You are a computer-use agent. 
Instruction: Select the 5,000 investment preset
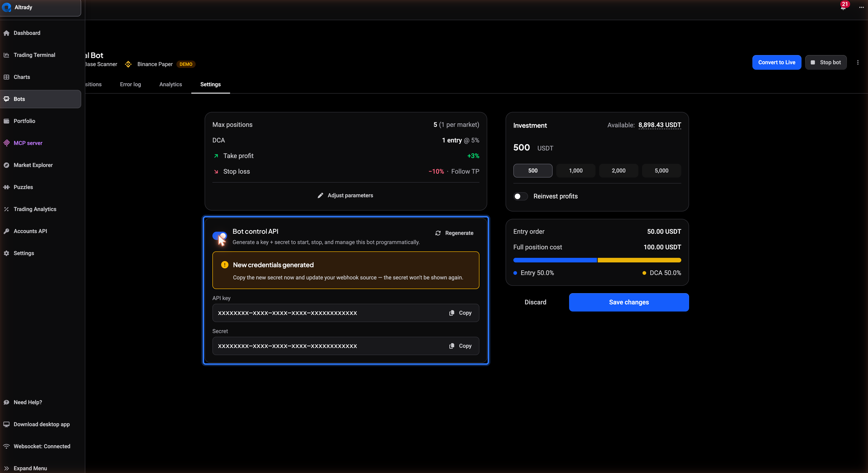pyautogui.click(x=662, y=170)
